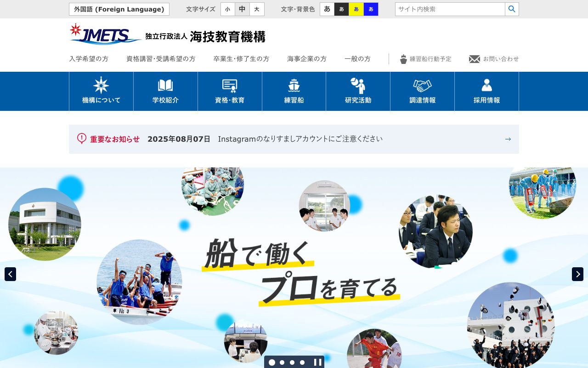Switch text size back to 小
Image resolution: width=588 pixels, height=368 pixels.
pos(228,9)
